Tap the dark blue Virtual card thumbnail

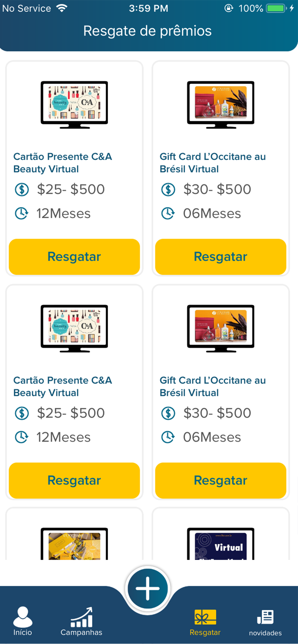(x=221, y=545)
